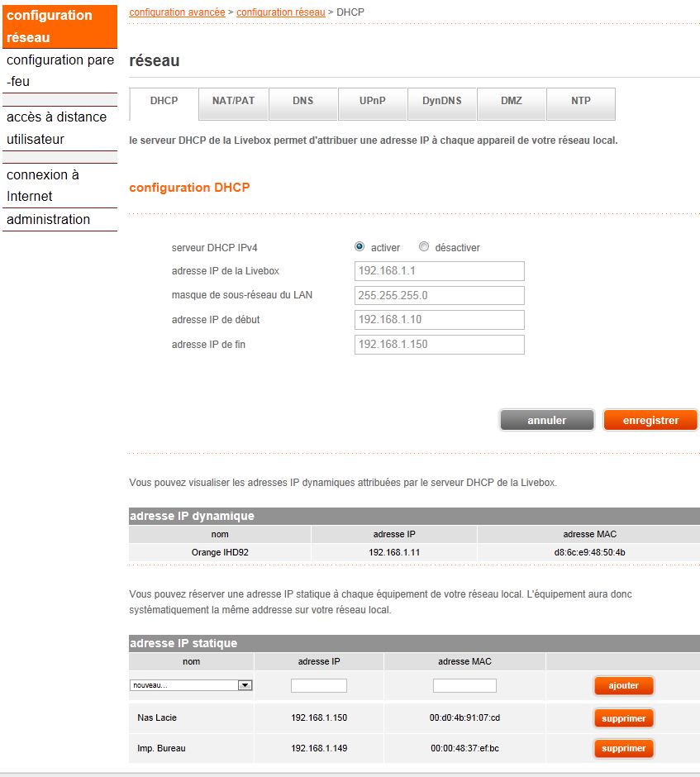Click the dropdown arrow next to nouveau
The width and height of the screenshot is (700, 777).
[x=245, y=684]
